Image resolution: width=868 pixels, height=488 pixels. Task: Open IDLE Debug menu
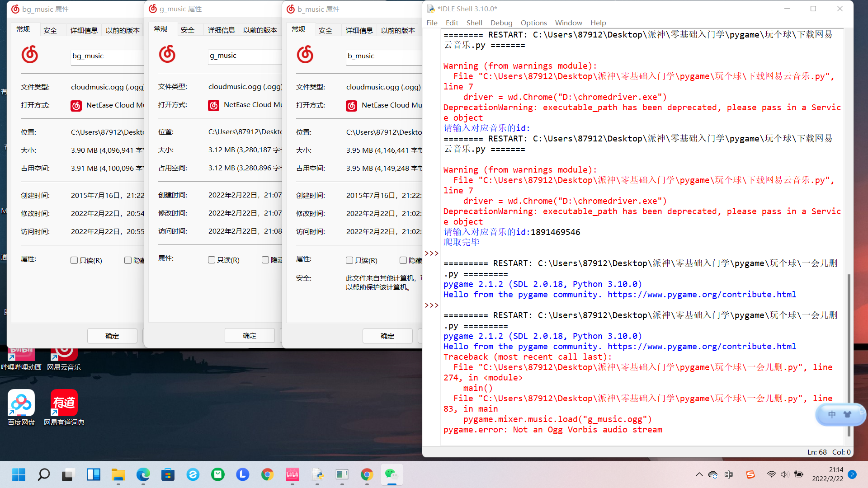[501, 23]
